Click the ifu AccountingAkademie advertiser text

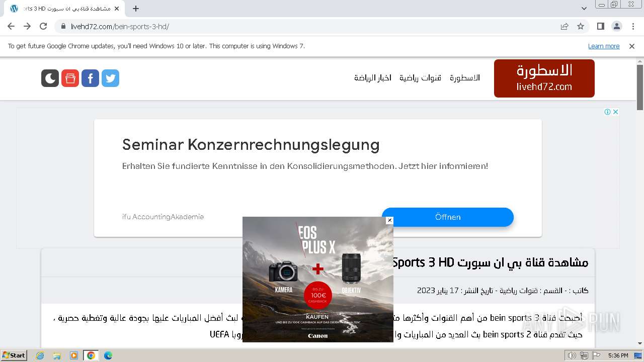163,217
